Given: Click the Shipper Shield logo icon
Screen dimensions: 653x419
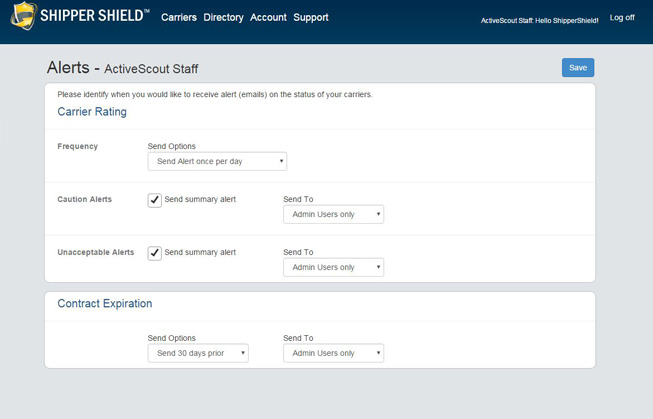Looking at the screenshot, I should (x=22, y=18).
